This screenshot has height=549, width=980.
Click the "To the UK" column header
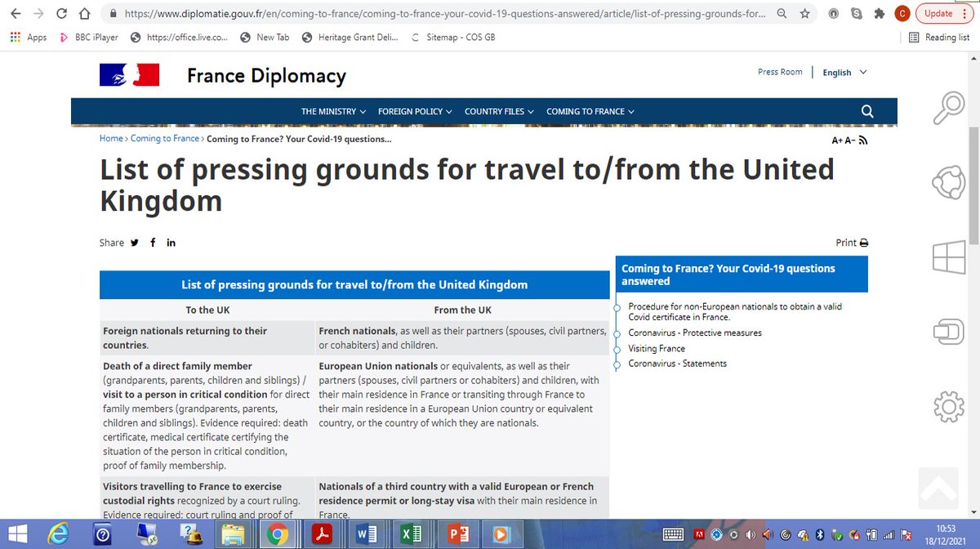(207, 310)
